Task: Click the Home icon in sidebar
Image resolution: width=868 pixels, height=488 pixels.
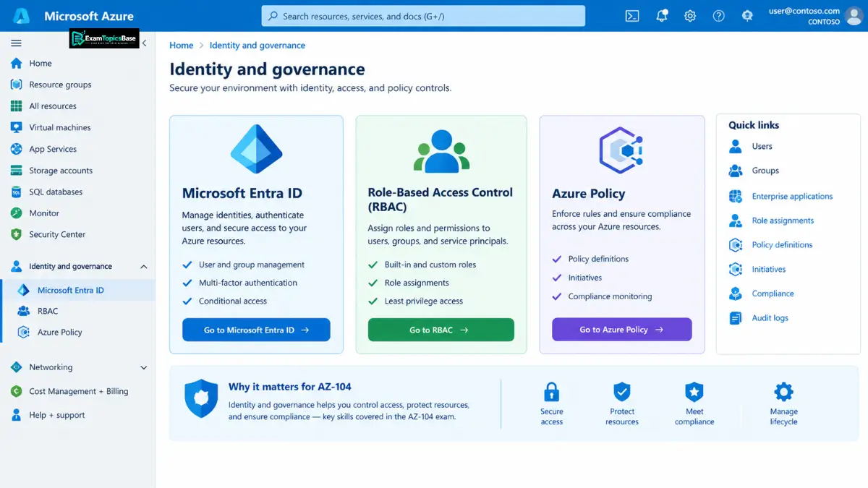Action: point(16,64)
